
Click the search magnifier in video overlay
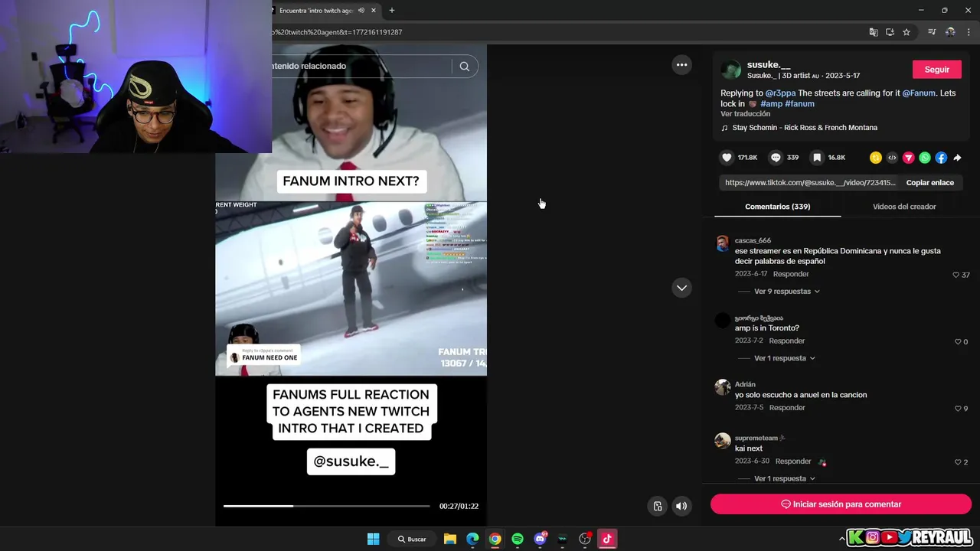click(464, 67)
